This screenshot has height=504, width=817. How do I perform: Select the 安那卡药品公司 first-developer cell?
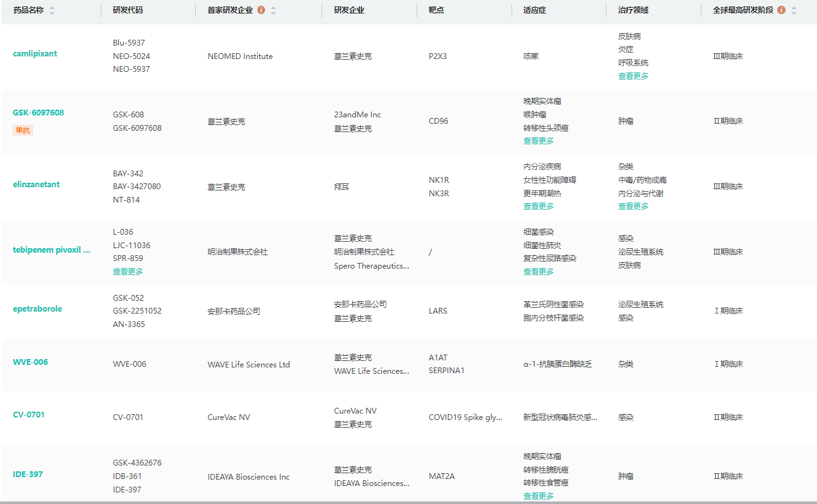234,310
